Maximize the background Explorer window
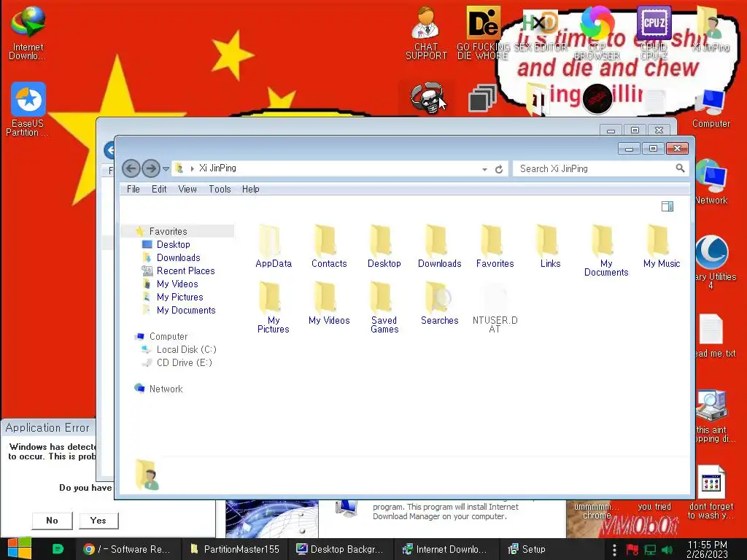The width and height of the screenshot is (747, 560). tap(635, 130)
